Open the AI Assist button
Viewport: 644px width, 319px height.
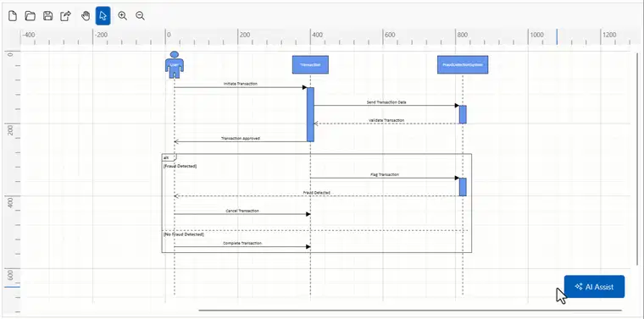coord(594,287)
